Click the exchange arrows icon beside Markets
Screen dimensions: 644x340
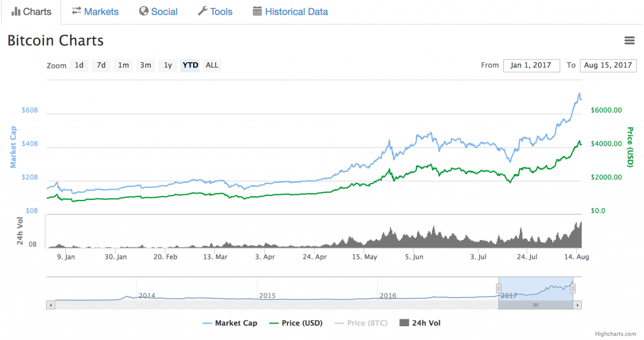pos(76,11)
